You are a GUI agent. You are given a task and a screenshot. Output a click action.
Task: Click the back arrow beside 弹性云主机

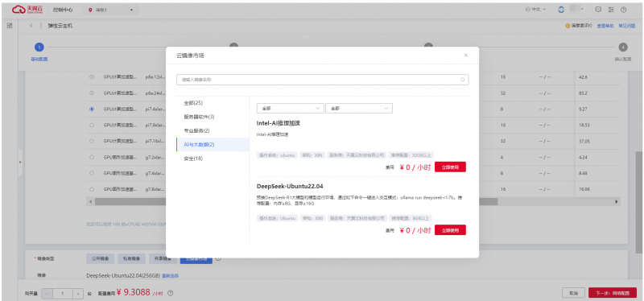[31, 26]
